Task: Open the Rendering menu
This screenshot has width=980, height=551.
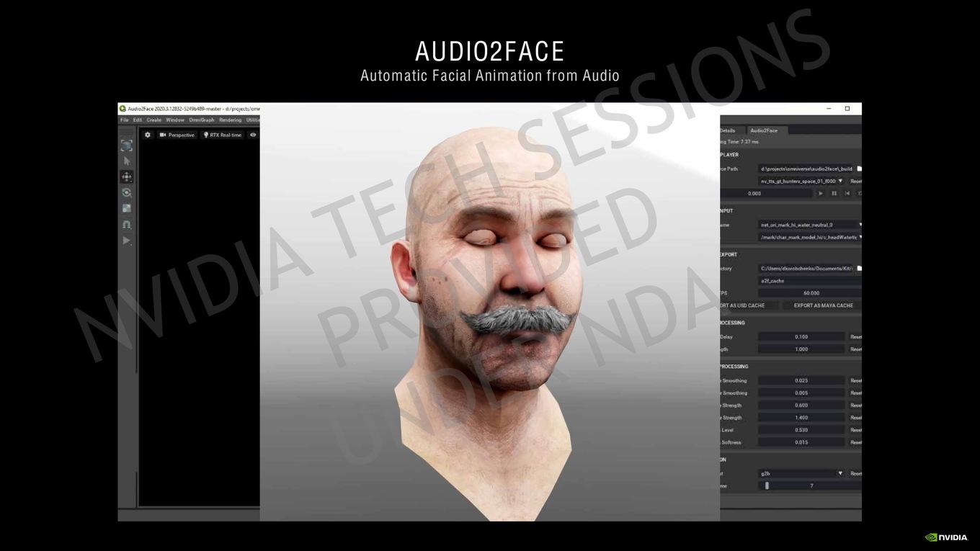Action: click(x=231, y=120)
